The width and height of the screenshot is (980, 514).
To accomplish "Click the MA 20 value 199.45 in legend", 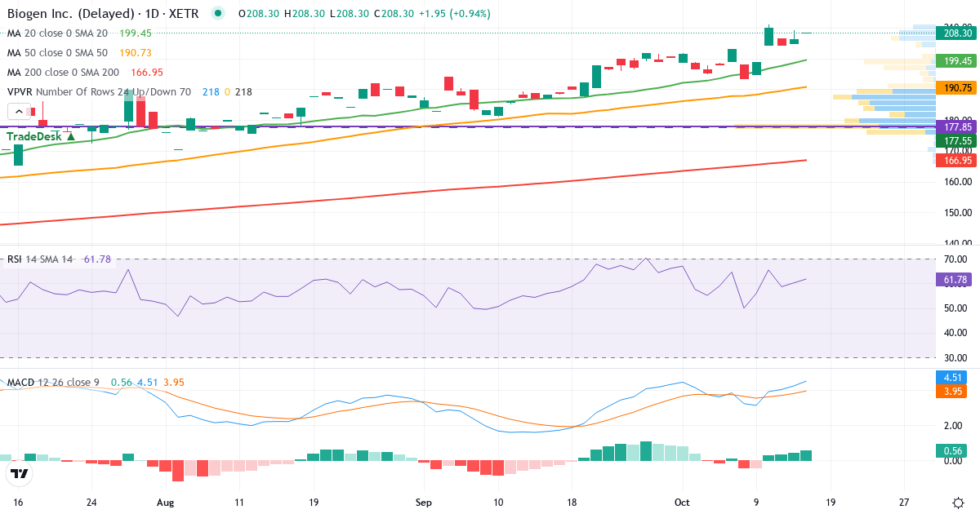I will tap(135, 33).
